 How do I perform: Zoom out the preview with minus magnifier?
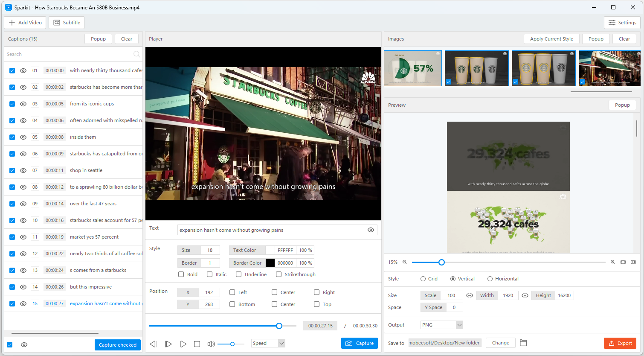point(405,262)
